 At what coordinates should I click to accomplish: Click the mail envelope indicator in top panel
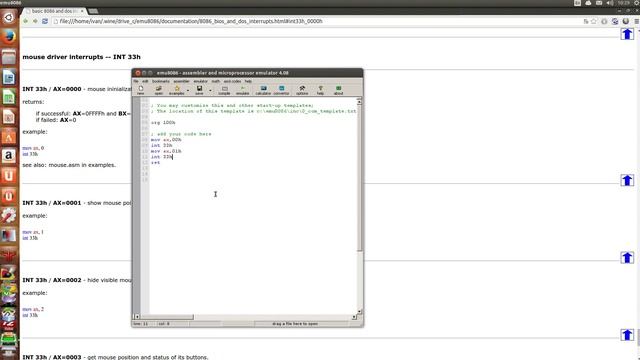tap(599, 3)
